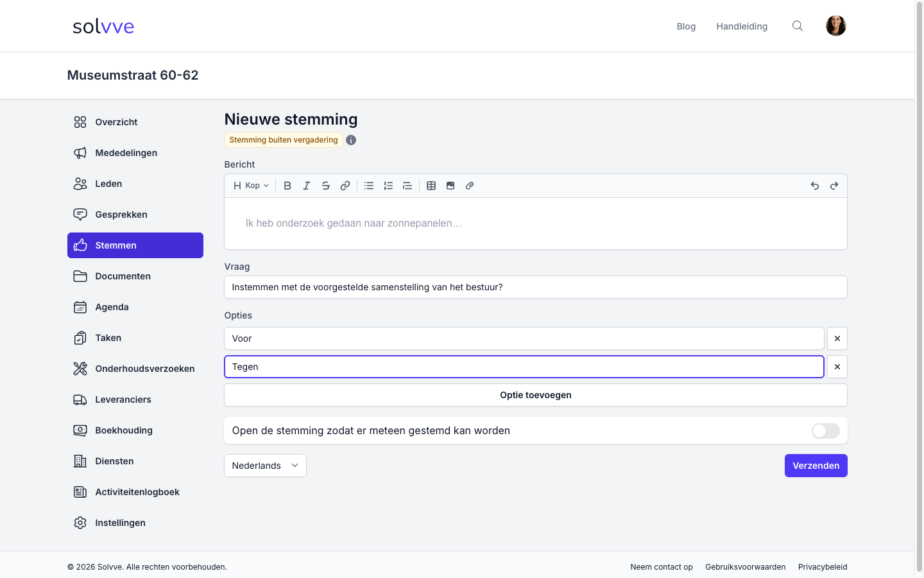Image resolution: width=924 pixels, height=578 pixels.
Task: Redo the last editor change
Action: (x=834, y=186)
